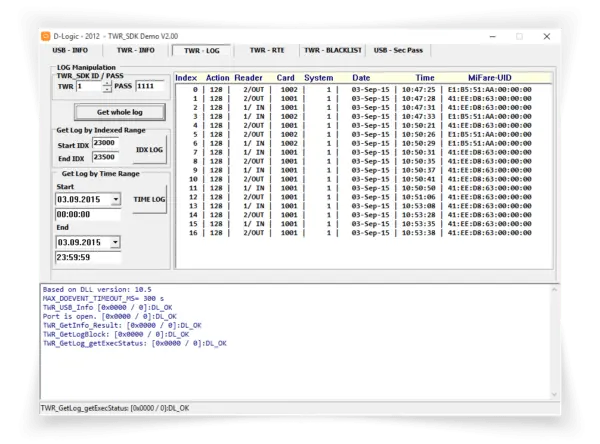Select log row with time 10:50:50

(362, 188)
